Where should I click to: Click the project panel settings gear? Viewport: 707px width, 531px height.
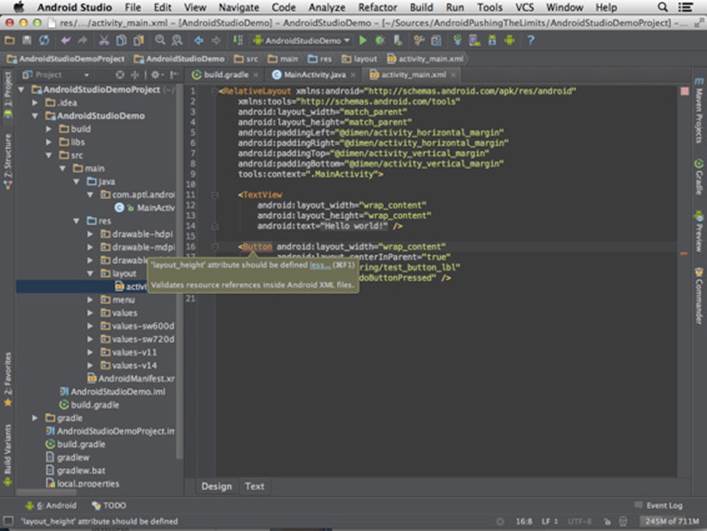point(156,75)
